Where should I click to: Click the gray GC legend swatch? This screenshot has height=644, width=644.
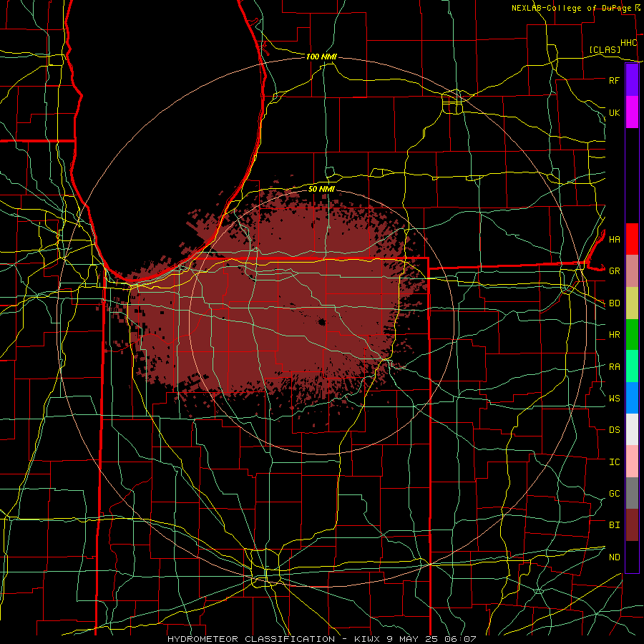632,493
